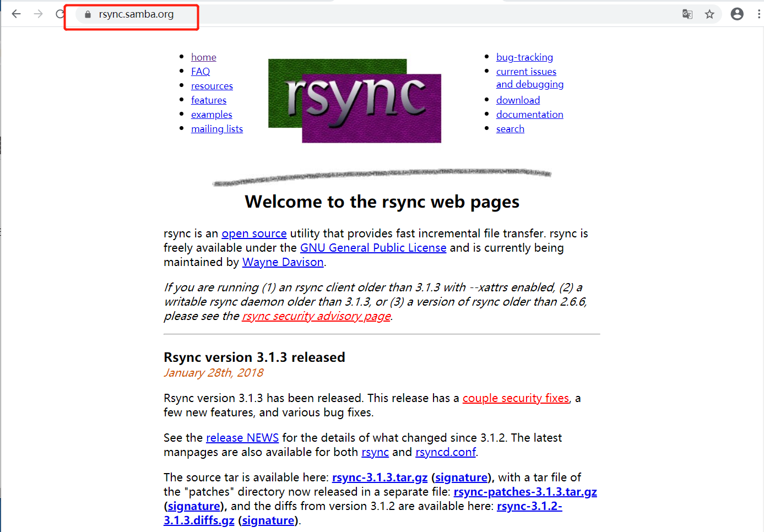The height and width of the screenshot is (532, 764).
Task: Open the mailing lists page
Action: pos(216,128)
